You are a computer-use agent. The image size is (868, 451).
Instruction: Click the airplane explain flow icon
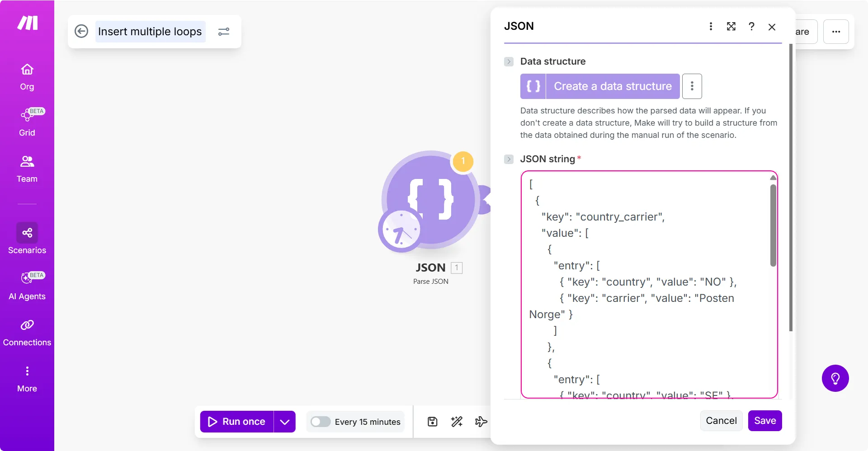481,422
